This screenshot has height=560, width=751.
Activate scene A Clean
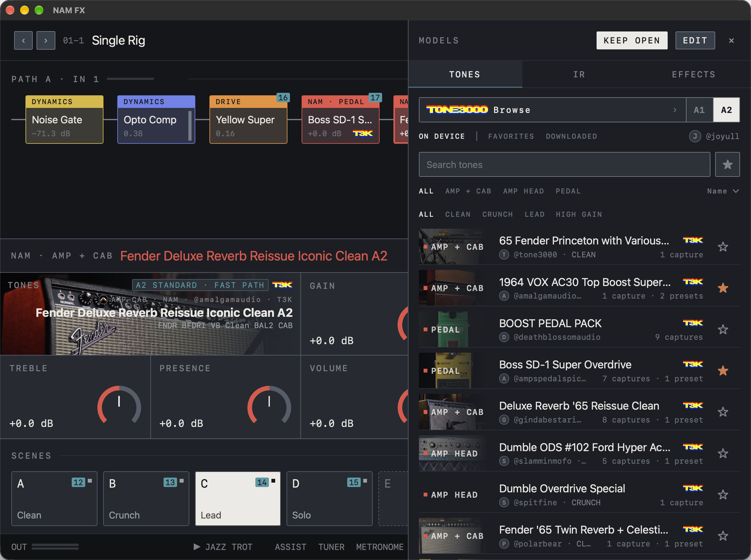(54, 498)
